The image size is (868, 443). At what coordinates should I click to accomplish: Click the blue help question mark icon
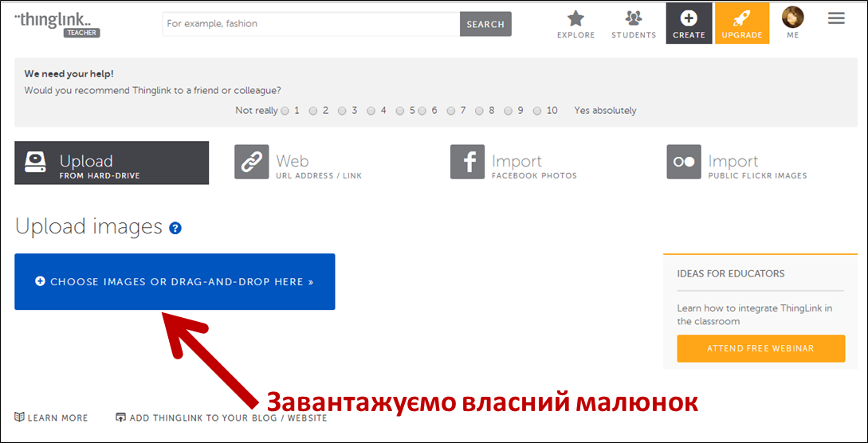coord(175,228)
